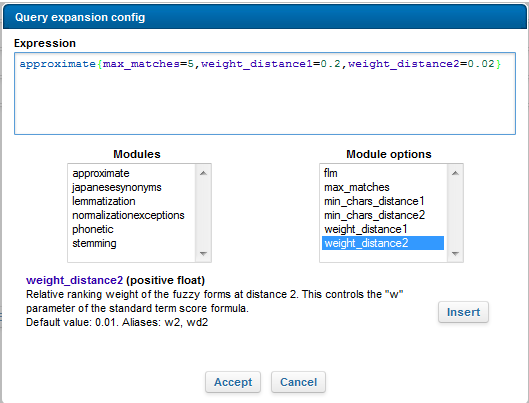Cancel the query expansion config
Screen dimensions: 529x403
[x=299, y=382]
